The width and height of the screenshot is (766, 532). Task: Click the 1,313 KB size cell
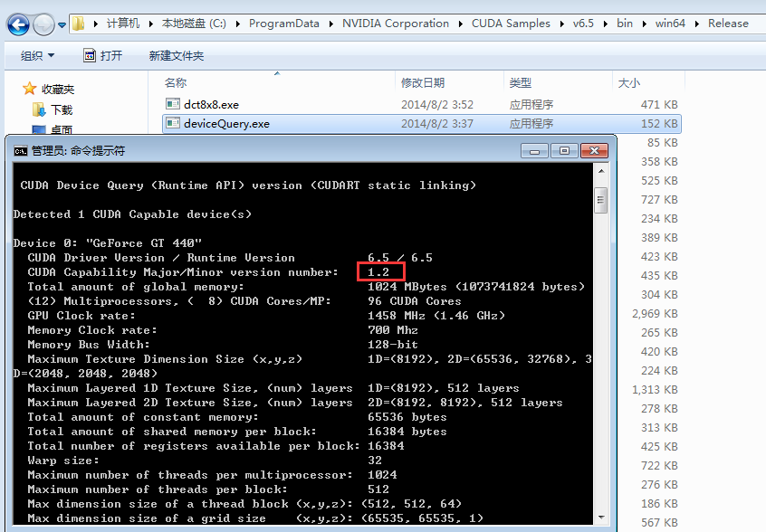pos(656,389)
